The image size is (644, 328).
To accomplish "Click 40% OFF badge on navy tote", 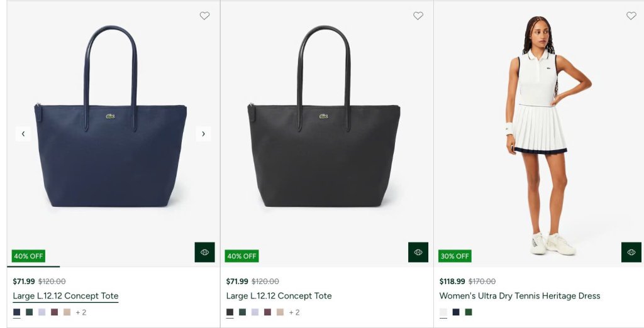I will pos(28,256).
